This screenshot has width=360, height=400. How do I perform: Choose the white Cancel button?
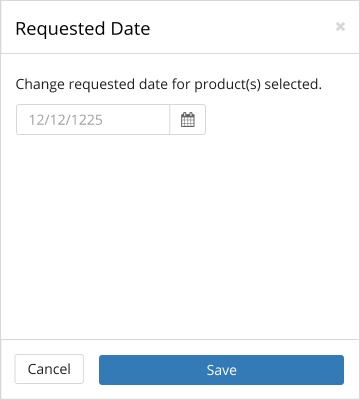[x=49, y=369]
